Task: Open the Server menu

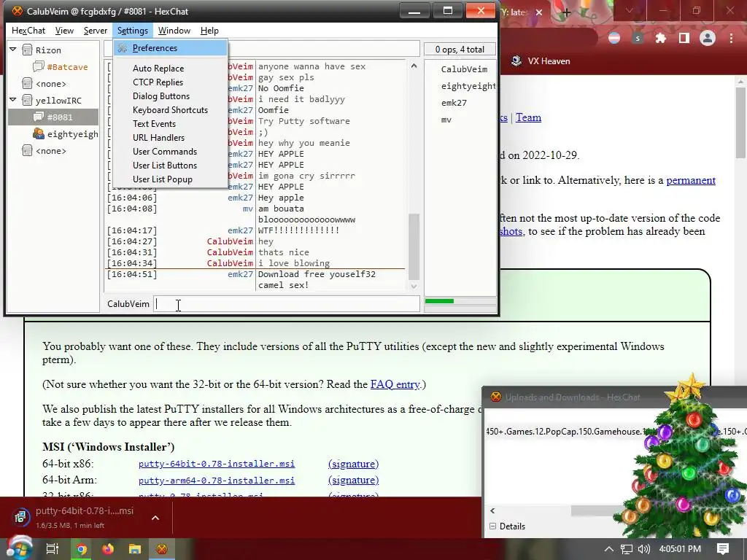Action: pos(96,31)
